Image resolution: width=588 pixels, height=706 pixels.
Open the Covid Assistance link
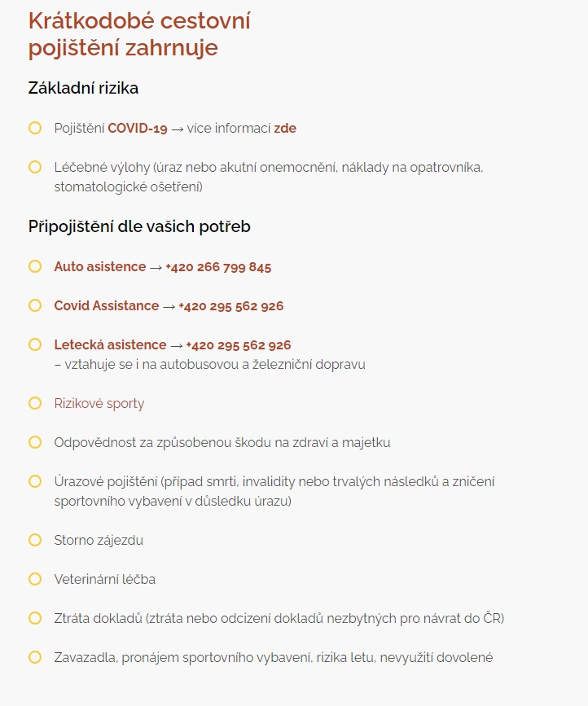[106, 305]
